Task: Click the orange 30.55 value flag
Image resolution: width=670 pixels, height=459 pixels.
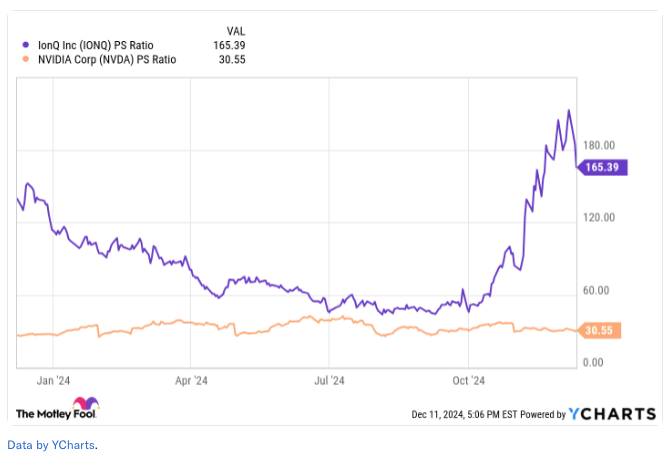Action: coord(599,330)
